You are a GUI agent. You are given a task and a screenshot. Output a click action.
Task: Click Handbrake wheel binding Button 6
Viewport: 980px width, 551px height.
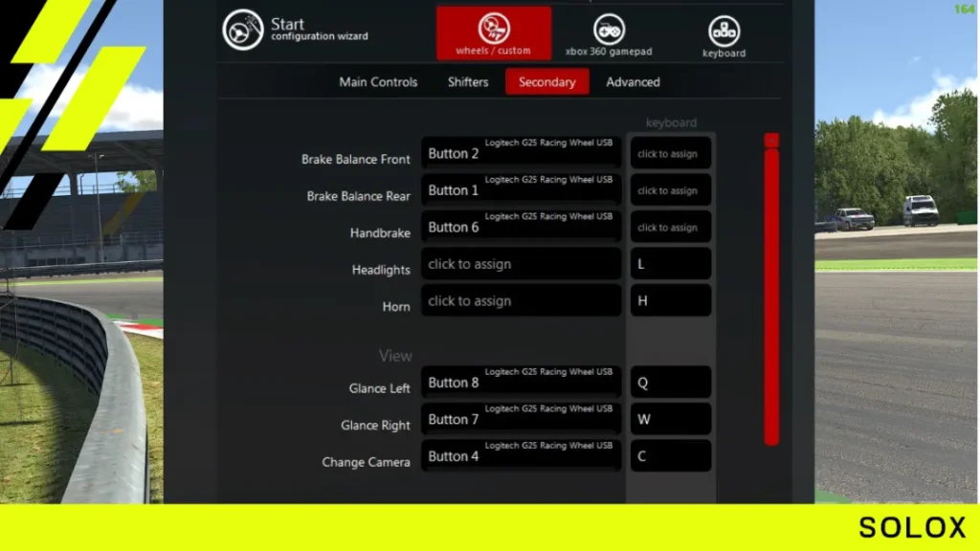click(522, 227)
